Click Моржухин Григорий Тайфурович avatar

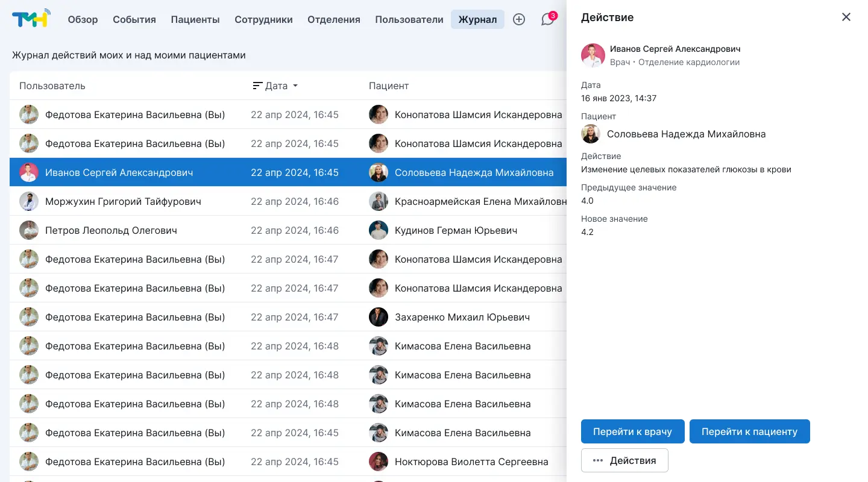click(29, 201)
